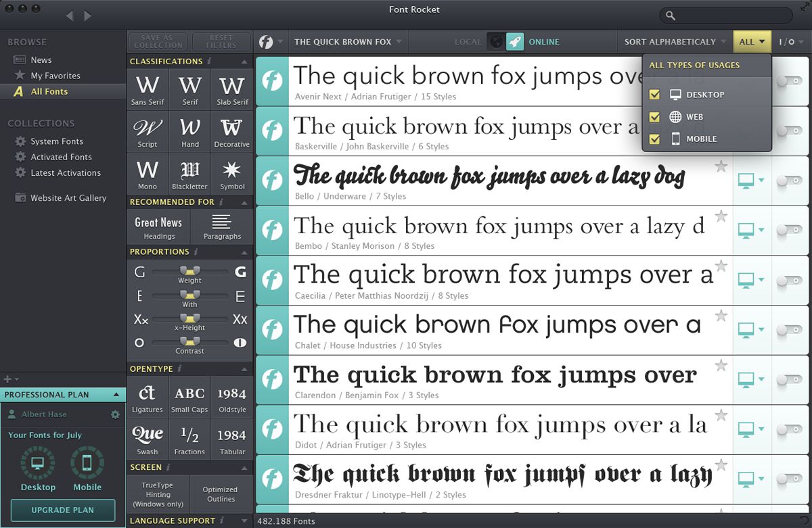Select the Sans Serif classification icon

[148, 89]
